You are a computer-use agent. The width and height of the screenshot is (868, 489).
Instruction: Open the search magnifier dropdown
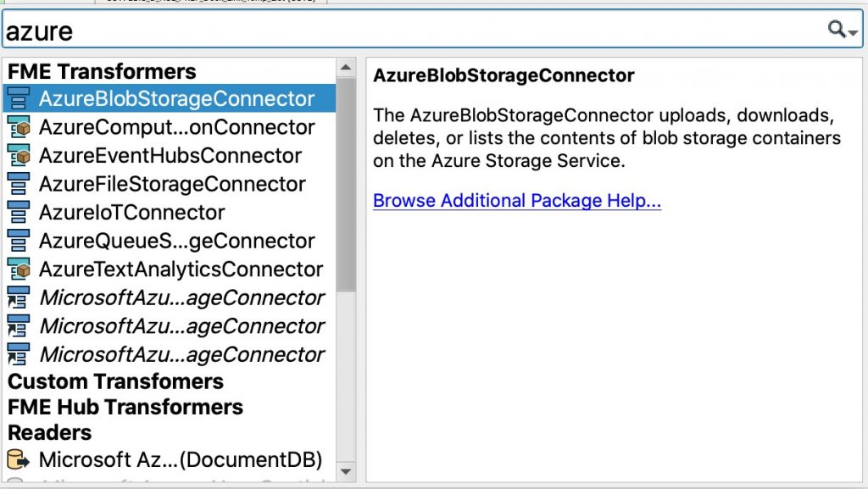[842, 29]
